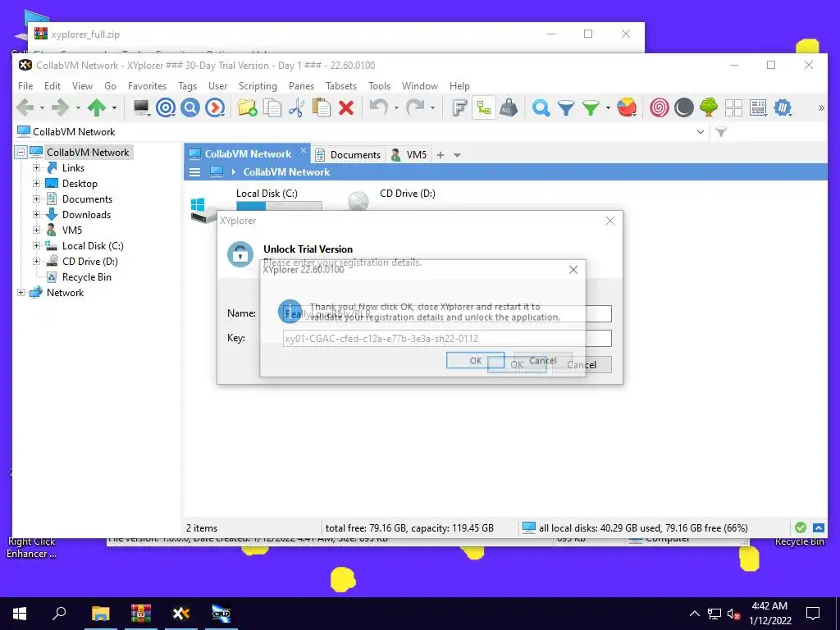Screen dimensions: 840x630
Task: Open the notification center icon
Action: point(813,614)
